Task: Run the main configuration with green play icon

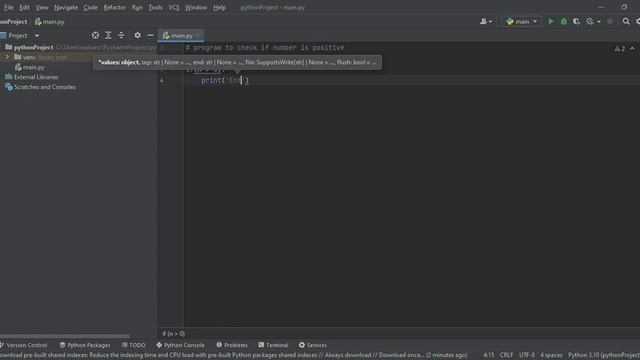Action: [551, 21]
